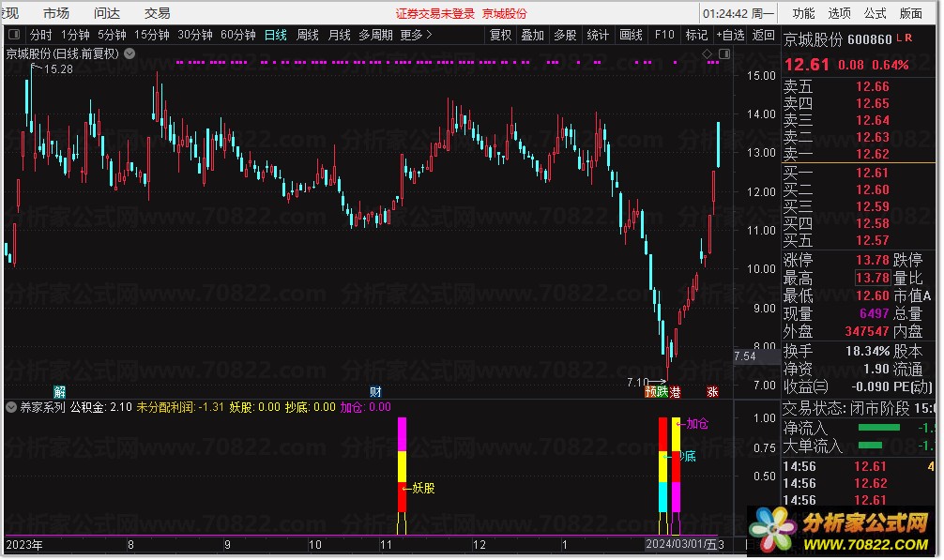The height and width of the screenshot is (560, 944).
Task: Open 多周期 multi-period view
Action: point(375,35)
